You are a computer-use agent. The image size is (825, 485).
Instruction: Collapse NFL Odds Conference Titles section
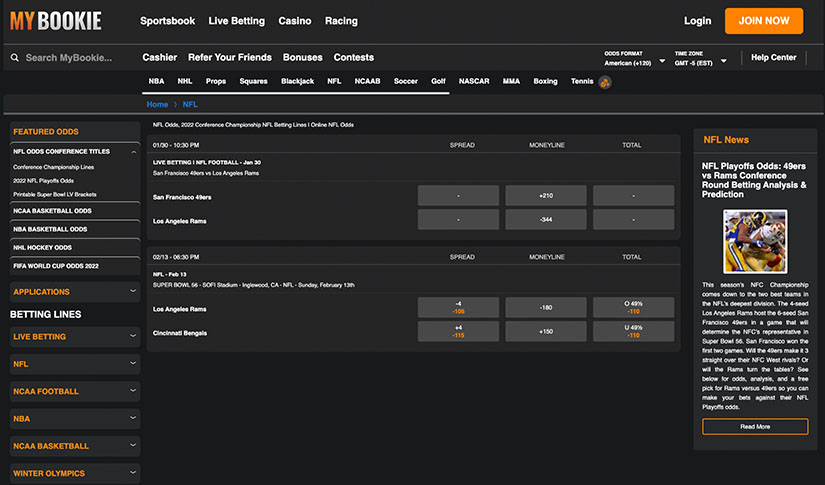(75, 151)
